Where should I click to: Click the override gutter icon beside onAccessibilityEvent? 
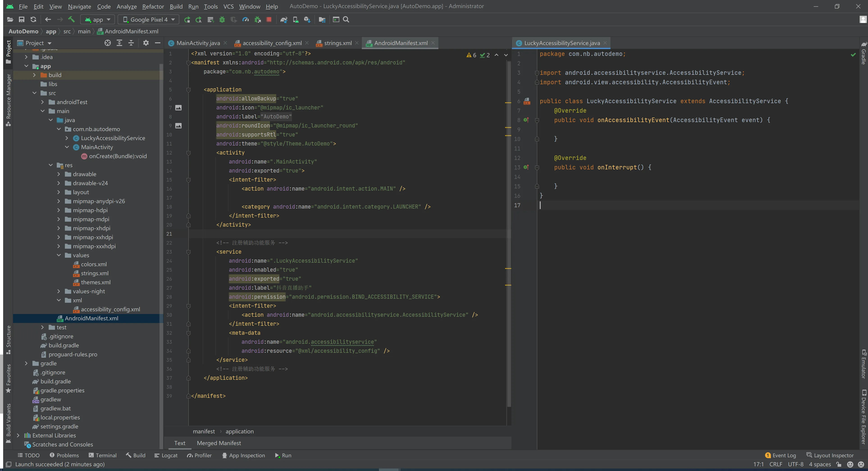[x=526, y=120]
